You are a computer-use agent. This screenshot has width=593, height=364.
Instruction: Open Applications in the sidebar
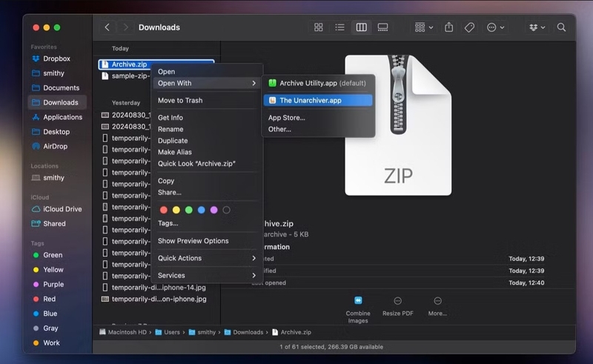tap(62, 117)
